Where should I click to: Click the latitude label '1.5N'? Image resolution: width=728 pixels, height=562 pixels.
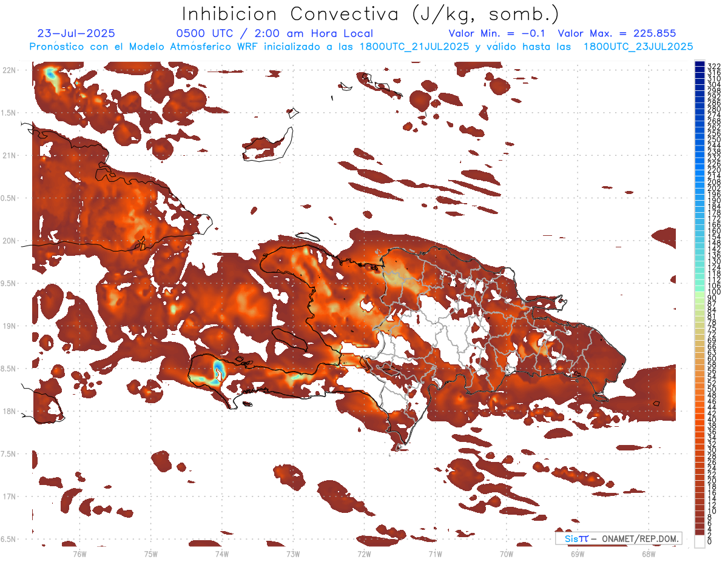(x=9, y=113)
